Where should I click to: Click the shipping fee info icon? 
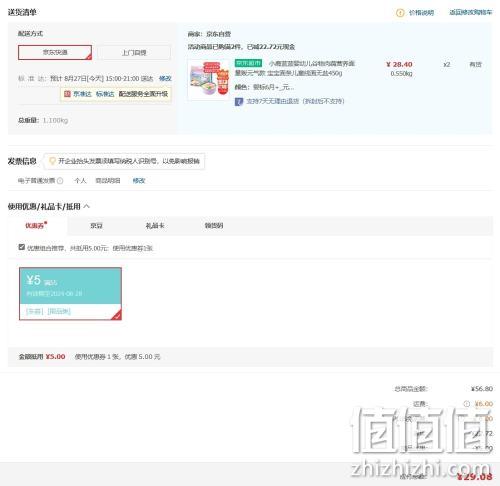[467, 404]
